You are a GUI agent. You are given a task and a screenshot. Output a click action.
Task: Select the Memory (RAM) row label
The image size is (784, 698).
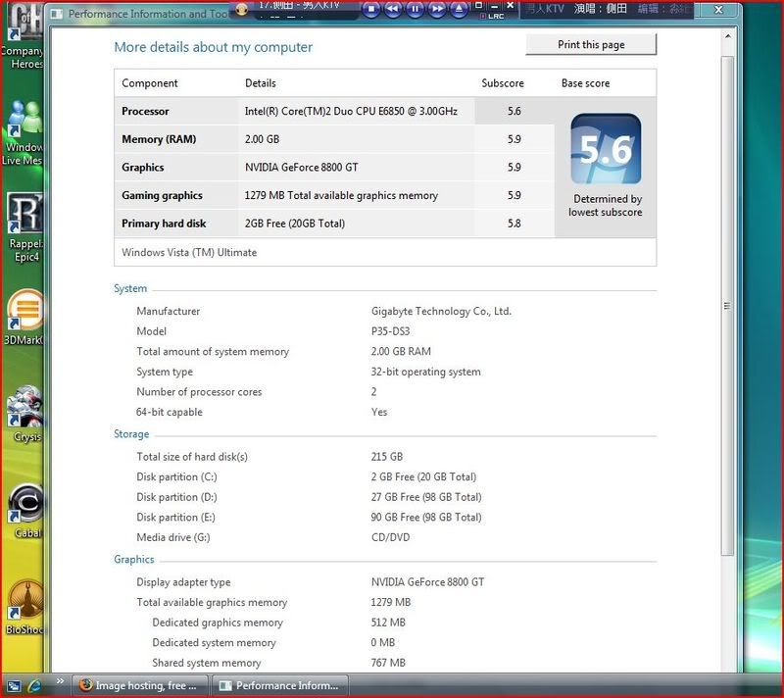point(159,139)
